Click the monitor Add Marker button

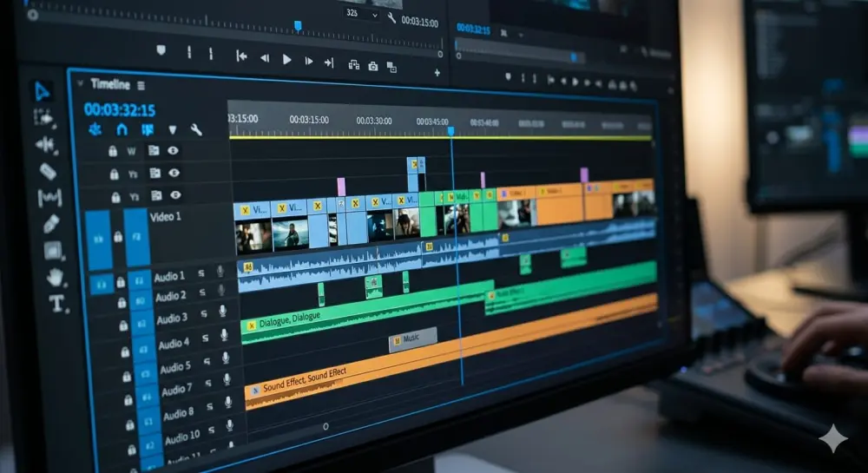click(161, 50)
